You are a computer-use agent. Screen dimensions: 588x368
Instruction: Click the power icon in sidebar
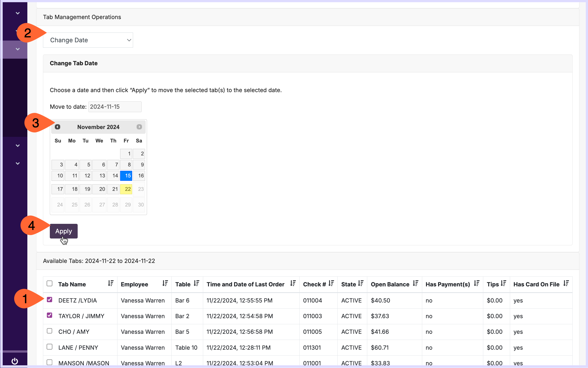click(x=15, y=361)
